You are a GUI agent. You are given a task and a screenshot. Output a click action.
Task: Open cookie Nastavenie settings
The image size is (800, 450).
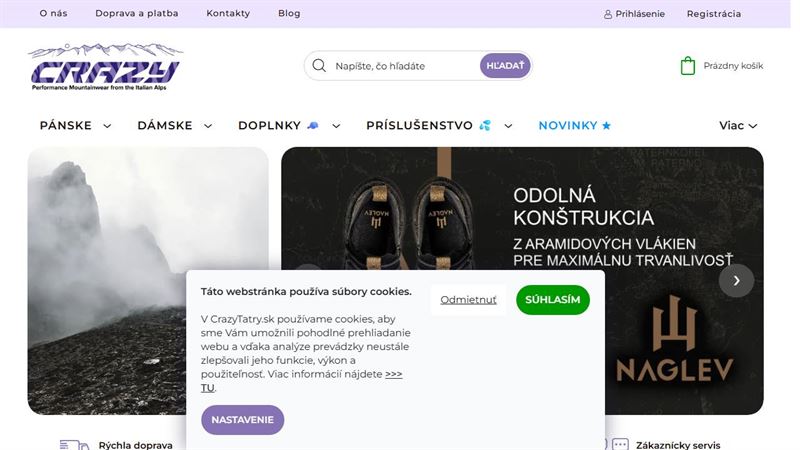click(242, 420)
